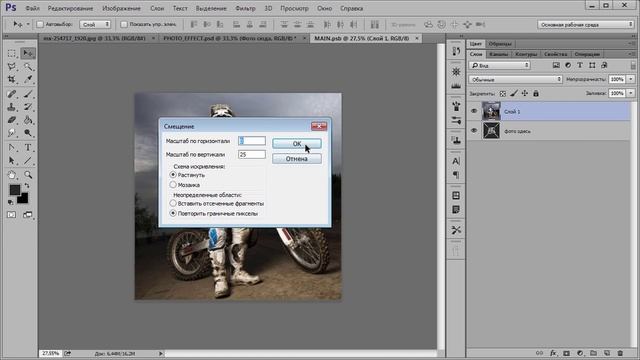Click the Масштаб по горизонтали input field

(x=252, y=141)
